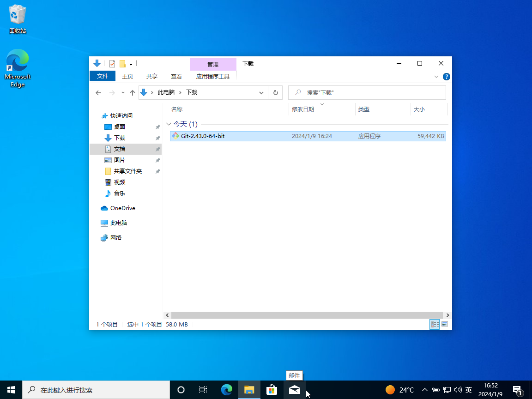Image resolution: width=532 pixels, height=399 pixels.
Task: Open 桌面 in the navigation pane
Action: tap(120, 127)
